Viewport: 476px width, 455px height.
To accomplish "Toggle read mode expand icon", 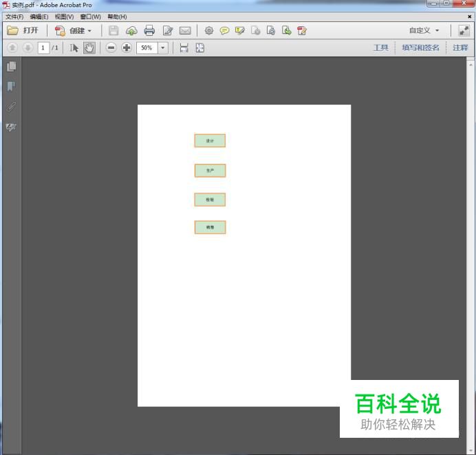I will (x=464, y=30).
